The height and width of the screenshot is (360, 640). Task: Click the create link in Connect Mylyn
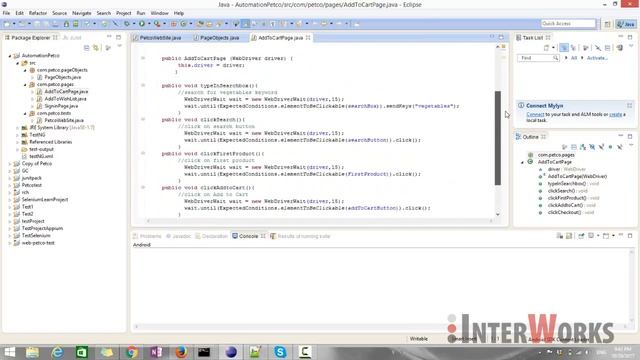(616, 114)
